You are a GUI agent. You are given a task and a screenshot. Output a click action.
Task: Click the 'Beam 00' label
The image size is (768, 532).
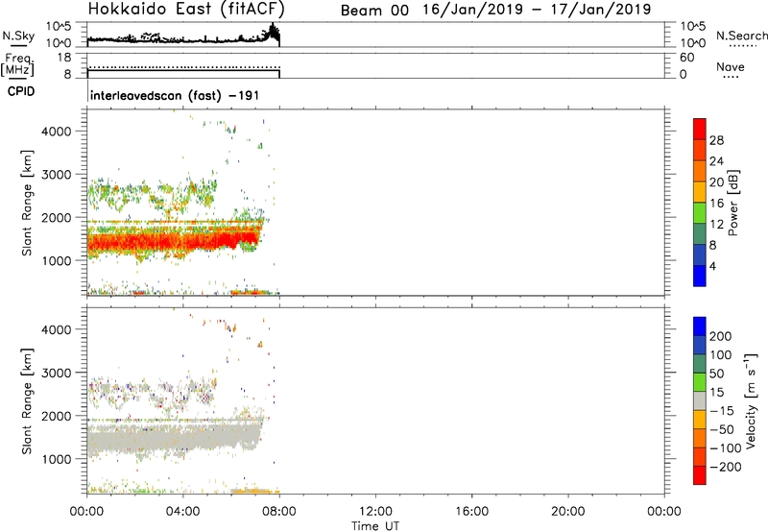pos(374,11)
